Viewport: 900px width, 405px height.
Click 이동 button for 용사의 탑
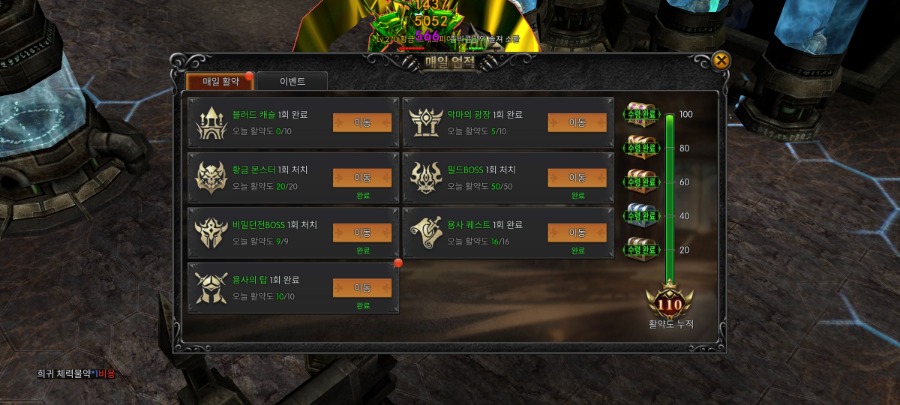coord(362,287)
